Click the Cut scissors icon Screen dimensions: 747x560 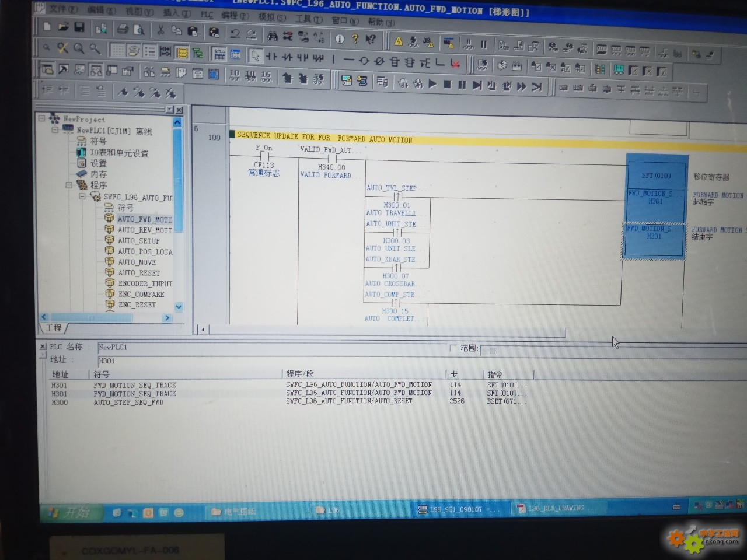coord(160,29)
